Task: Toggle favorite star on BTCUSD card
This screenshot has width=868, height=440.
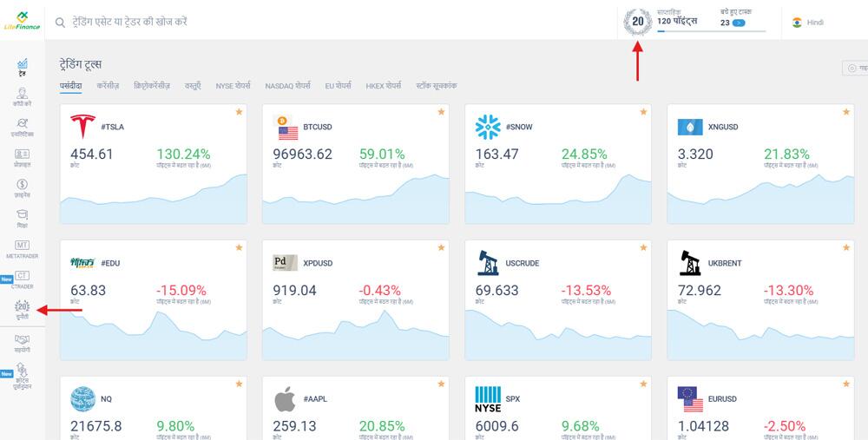Action: pos(441,112)
